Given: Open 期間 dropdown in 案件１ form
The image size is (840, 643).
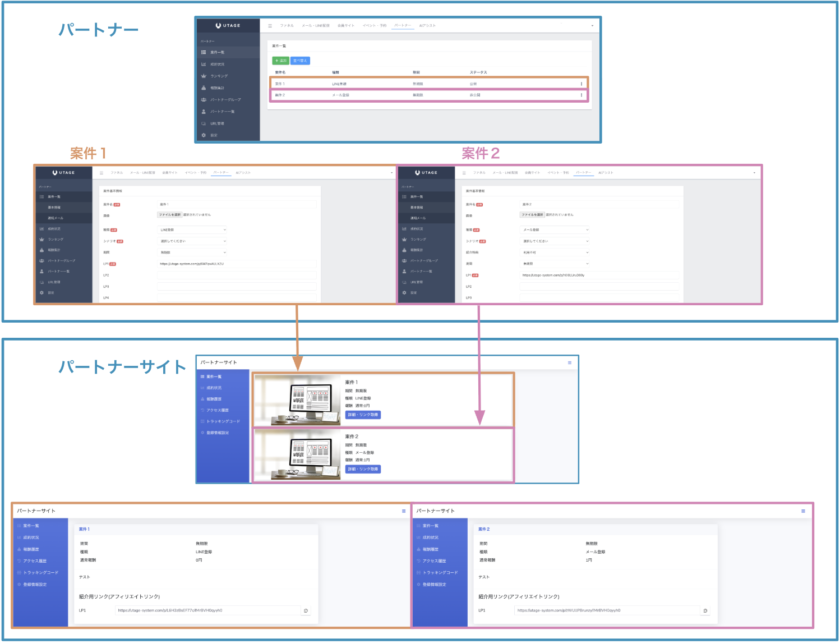Looking at the screenshot, I should click(192, 252).
